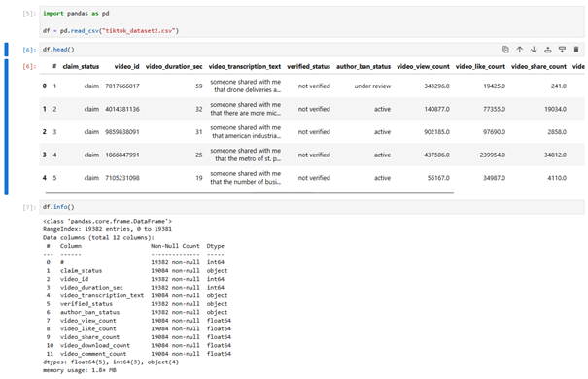Click the verified_status column header
This screenshot has height=379, width=588.
coord(309,67)
